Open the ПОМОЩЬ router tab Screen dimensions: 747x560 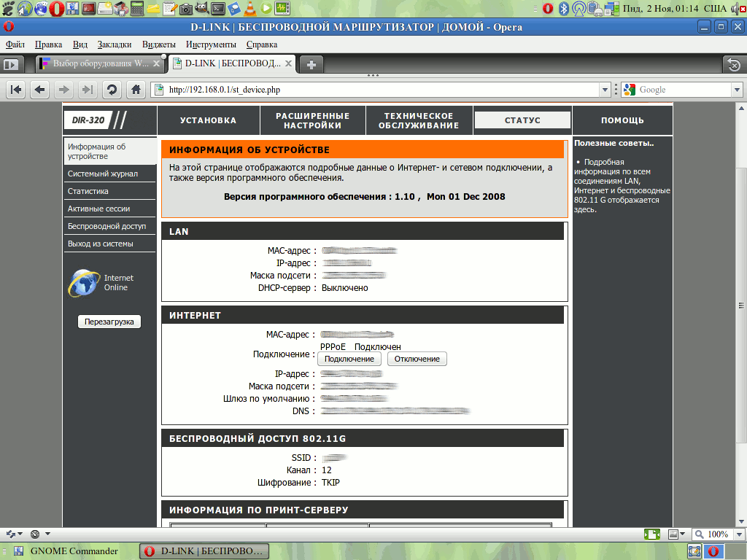coord(622,120)
